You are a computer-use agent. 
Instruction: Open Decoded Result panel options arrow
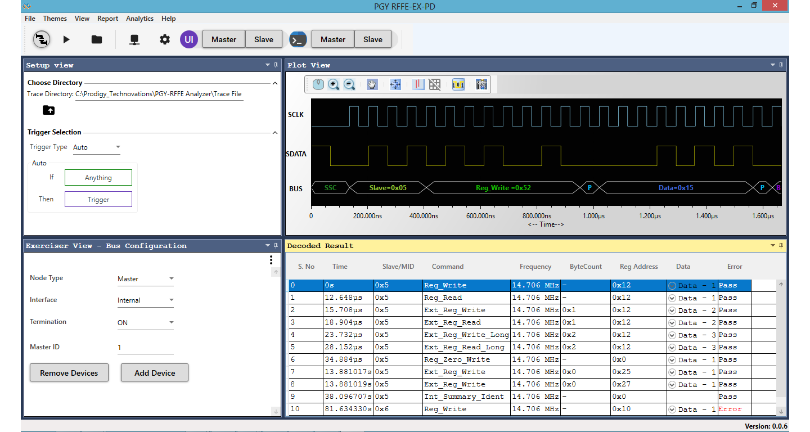[x=773, y=245]
